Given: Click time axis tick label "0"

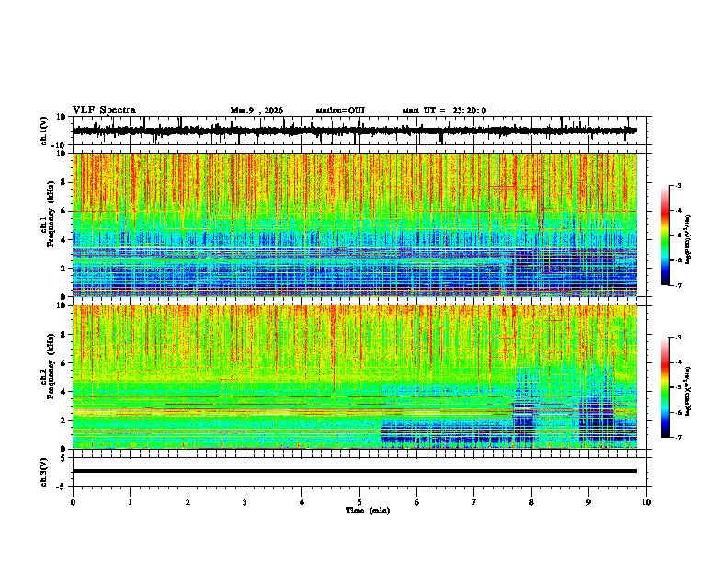Looking at the screenshot, I should click(73, 502).
